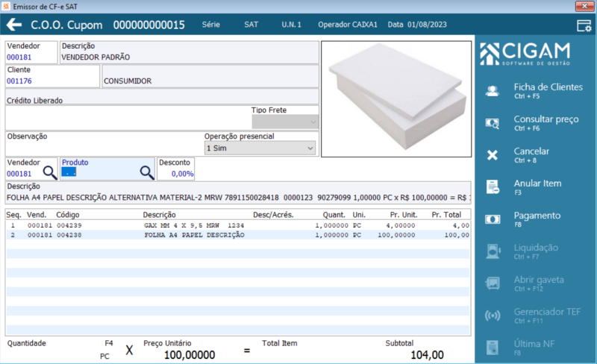This screenshot has width=597, height=364.
Task: Open the Pagamento money icon
Action: tap(493, 219)
